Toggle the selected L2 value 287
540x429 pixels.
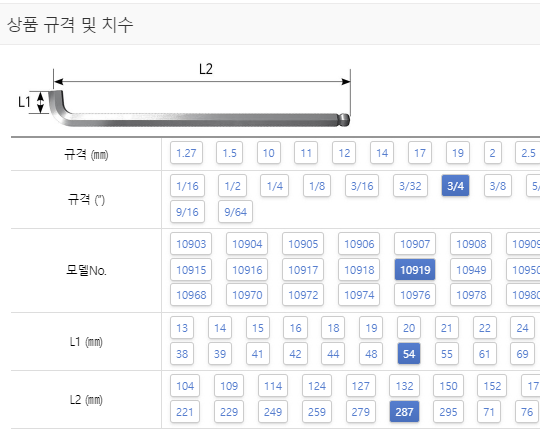404,411
